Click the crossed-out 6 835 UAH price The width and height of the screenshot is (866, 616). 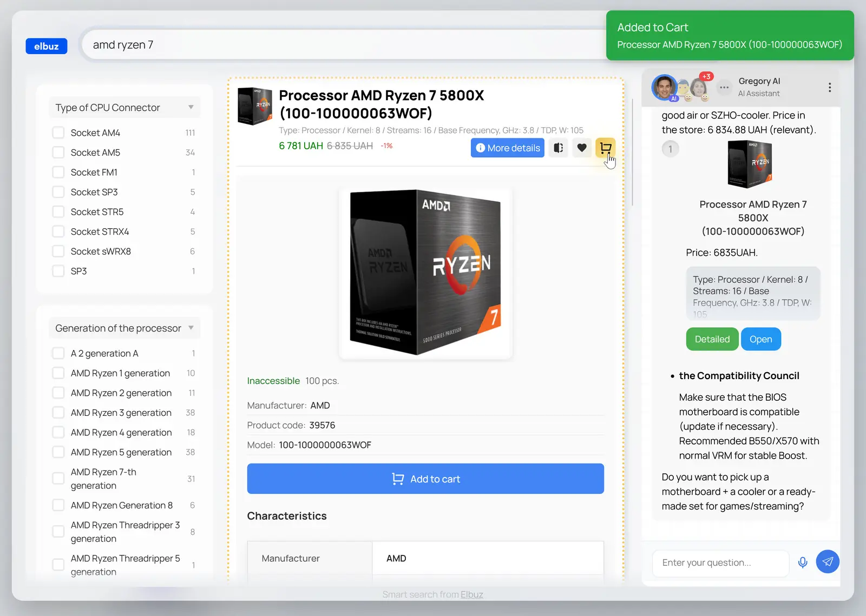(x=350, y=146)
